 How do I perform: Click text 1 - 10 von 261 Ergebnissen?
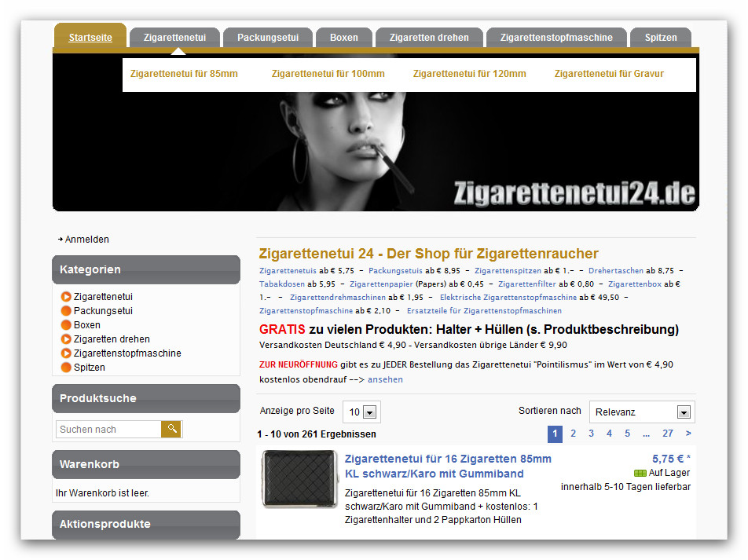click(x=317, y=434)
